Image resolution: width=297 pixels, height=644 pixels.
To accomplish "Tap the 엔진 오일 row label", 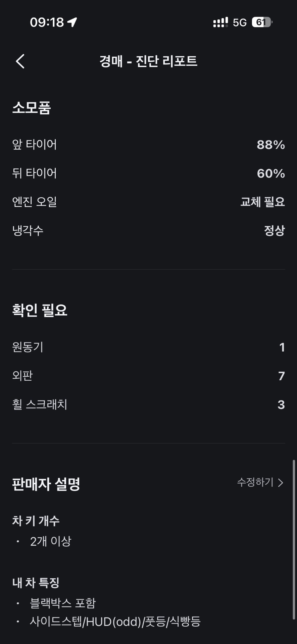I will pos(35,202).
